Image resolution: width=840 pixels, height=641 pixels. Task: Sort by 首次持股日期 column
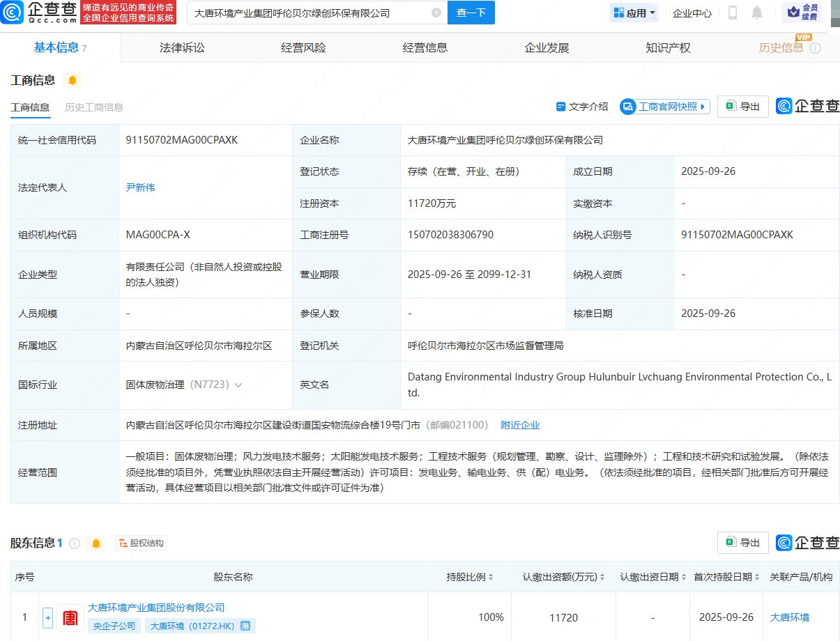757,577
